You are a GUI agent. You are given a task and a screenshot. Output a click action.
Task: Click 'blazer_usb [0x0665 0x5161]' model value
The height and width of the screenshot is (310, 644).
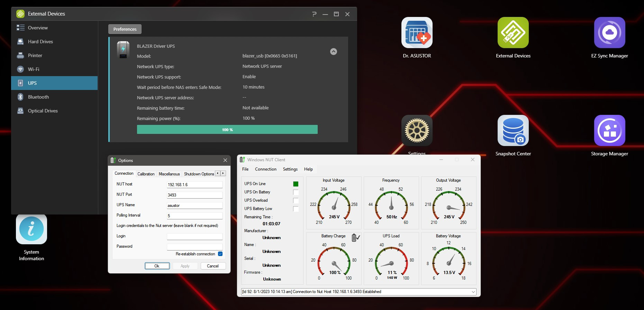(x=270, y=56)
